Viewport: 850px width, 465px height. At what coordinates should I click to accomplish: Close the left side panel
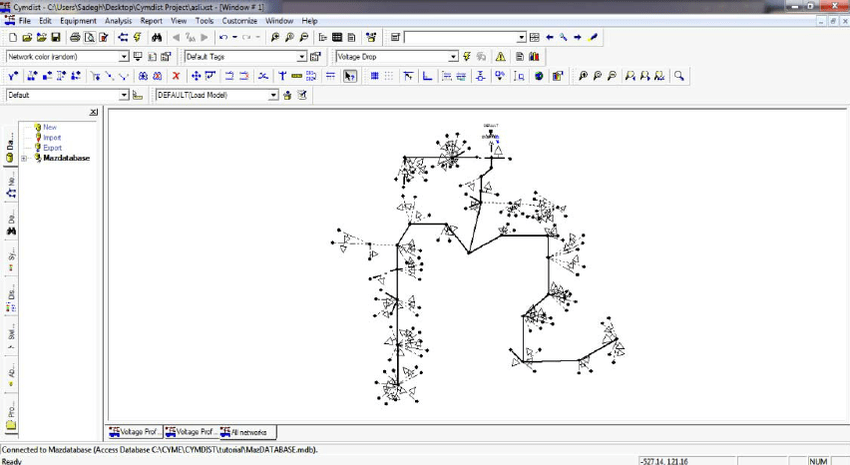94,113
